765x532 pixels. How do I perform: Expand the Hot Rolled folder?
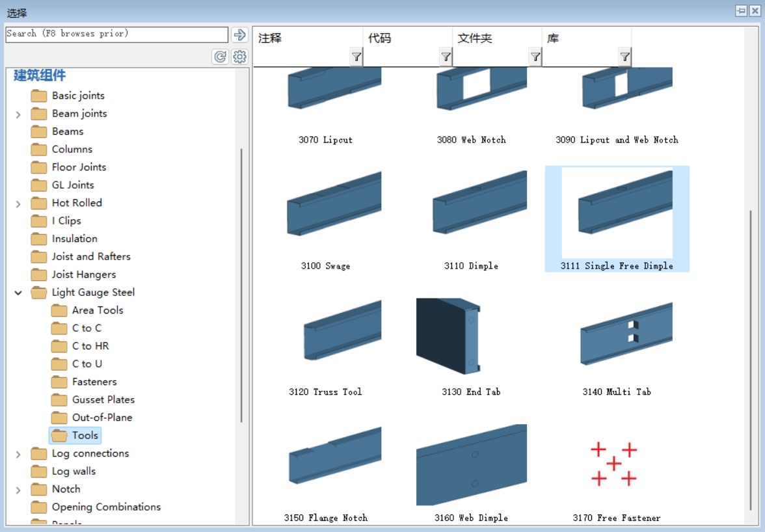18,204
